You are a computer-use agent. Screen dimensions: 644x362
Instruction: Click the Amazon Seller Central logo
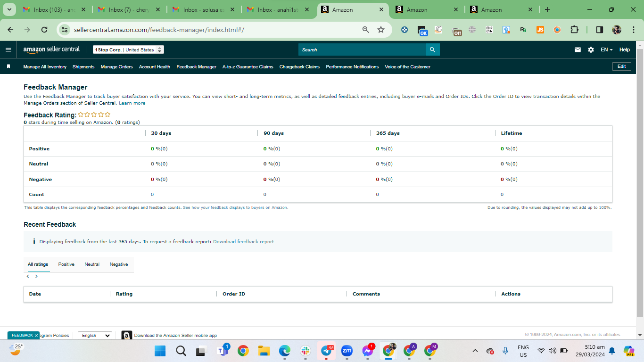(51, 49)
